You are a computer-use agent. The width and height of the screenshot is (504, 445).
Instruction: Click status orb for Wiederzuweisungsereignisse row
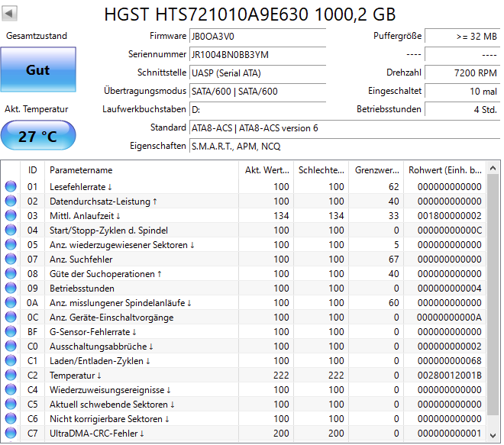(11, 389)
